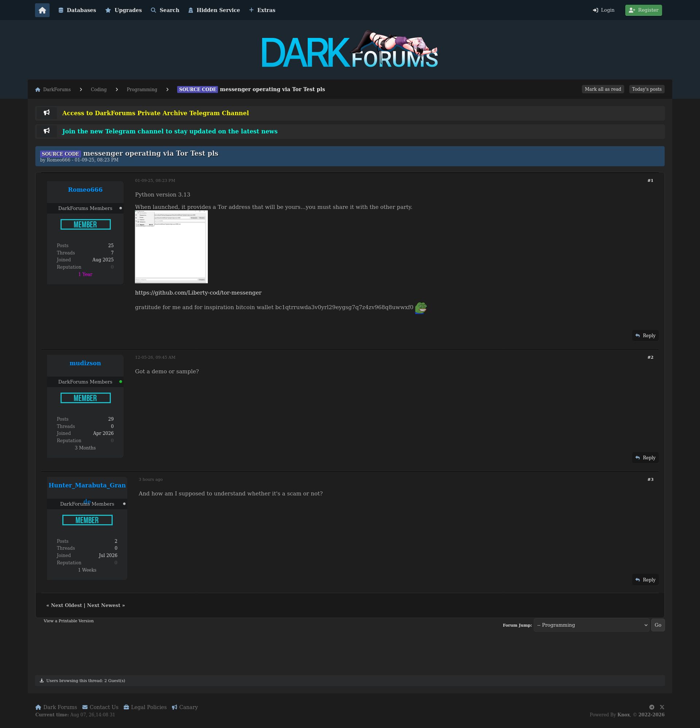Click the DarkForums logo banner
The image size is (700, 728).
[350, 50]
